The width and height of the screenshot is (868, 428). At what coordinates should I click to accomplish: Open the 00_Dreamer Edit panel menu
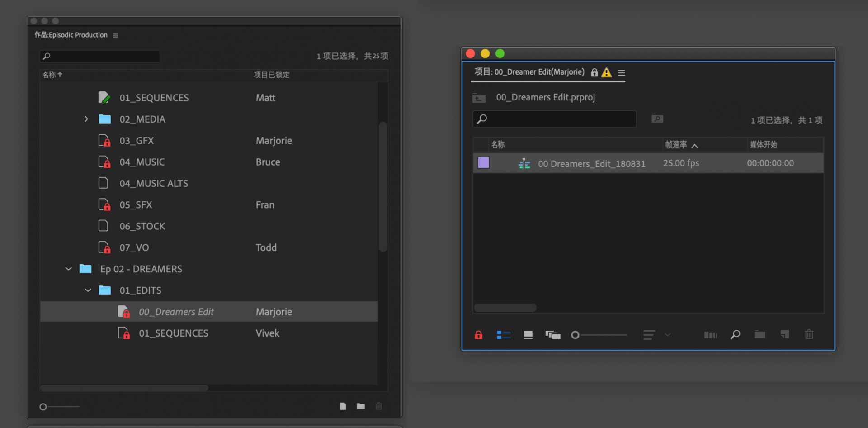click(x=622, y=72)
